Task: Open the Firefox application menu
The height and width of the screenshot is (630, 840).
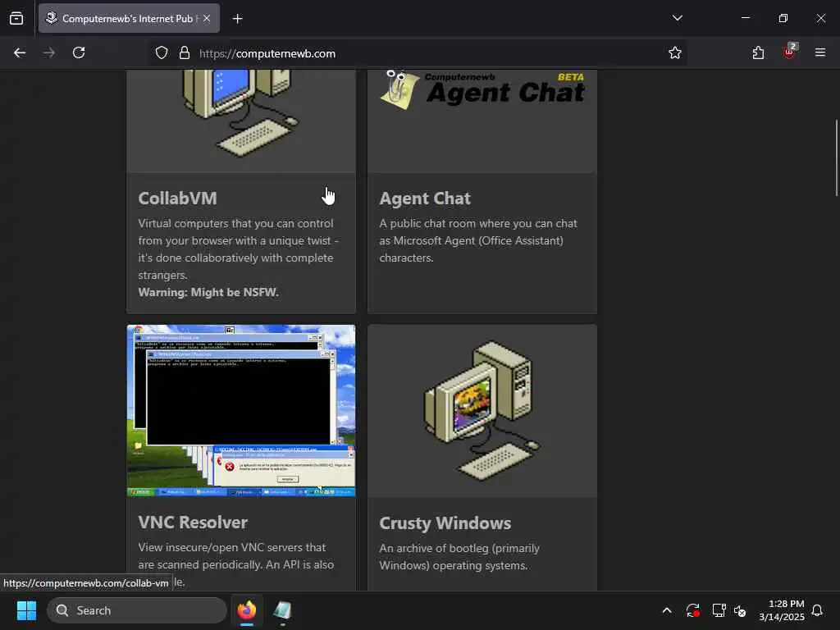Action: click(820, 52)
